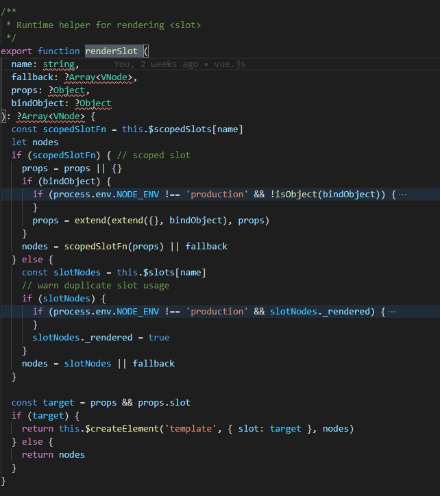Place cursor on scopedSlotFn(props) call

tap(114, 247)
